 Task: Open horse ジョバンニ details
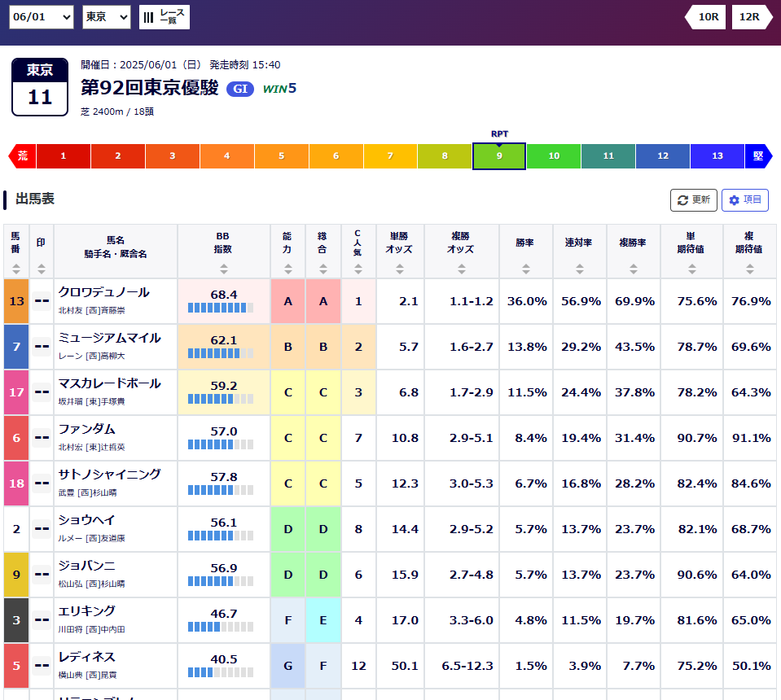(86, 566)
